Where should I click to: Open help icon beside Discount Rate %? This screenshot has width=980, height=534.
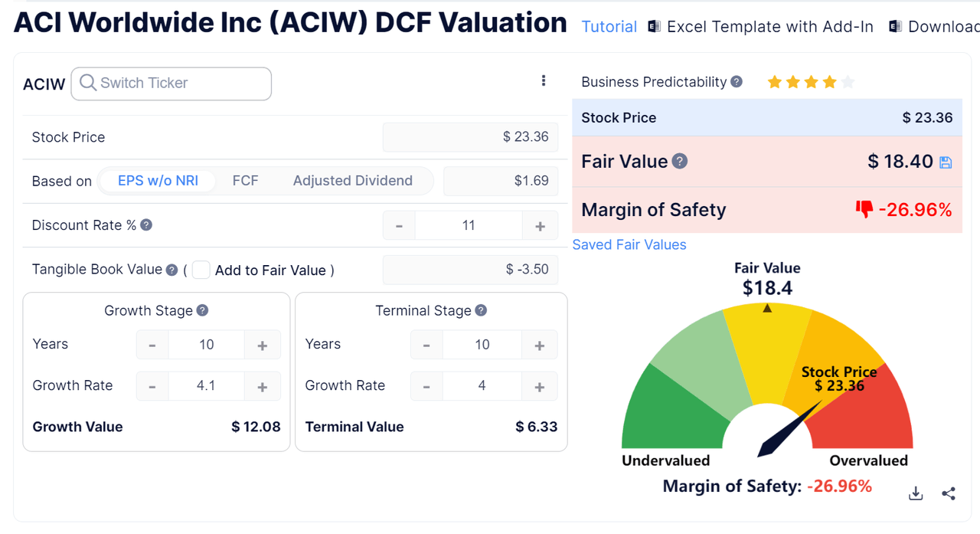[146, 225]
